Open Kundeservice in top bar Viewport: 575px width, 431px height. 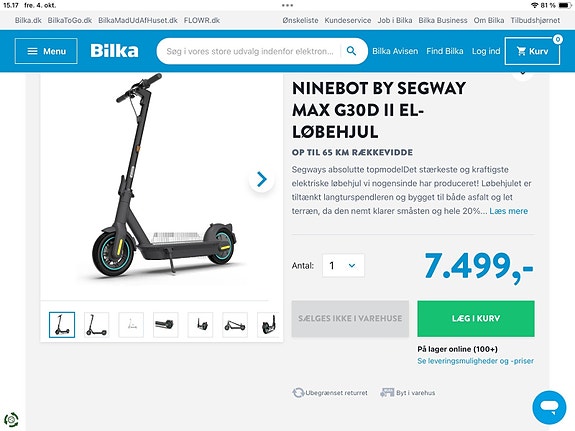click(348, 21)
